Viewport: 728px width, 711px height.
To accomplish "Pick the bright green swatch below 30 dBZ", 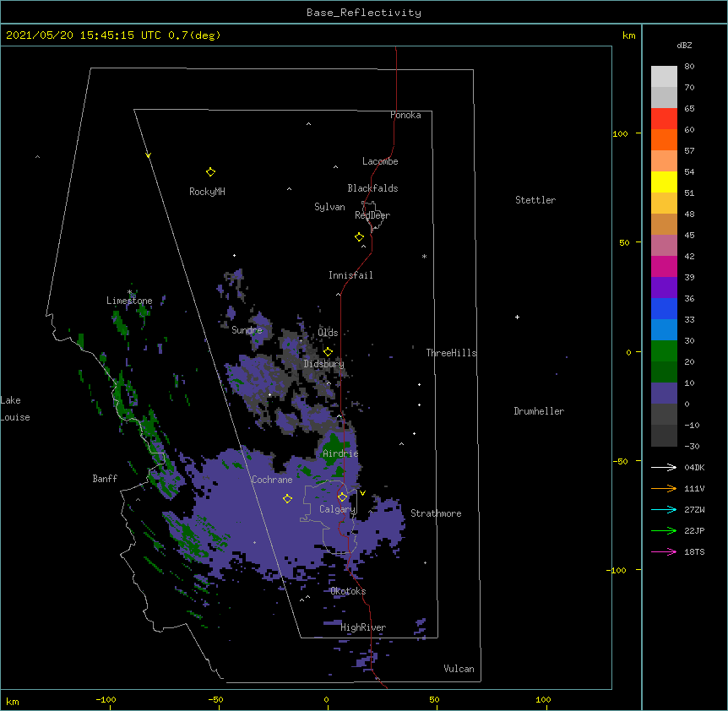I will tap(664, 351).
